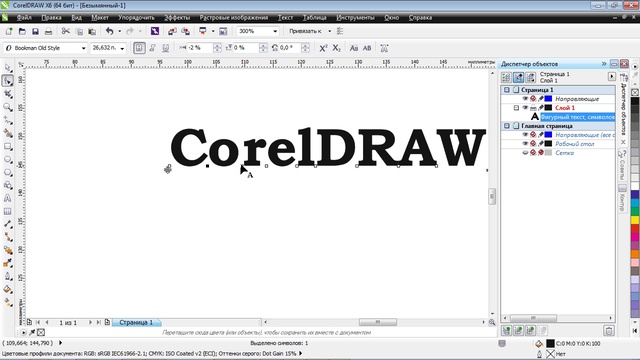Click the Import icon in the toolbar

[172, 31]
